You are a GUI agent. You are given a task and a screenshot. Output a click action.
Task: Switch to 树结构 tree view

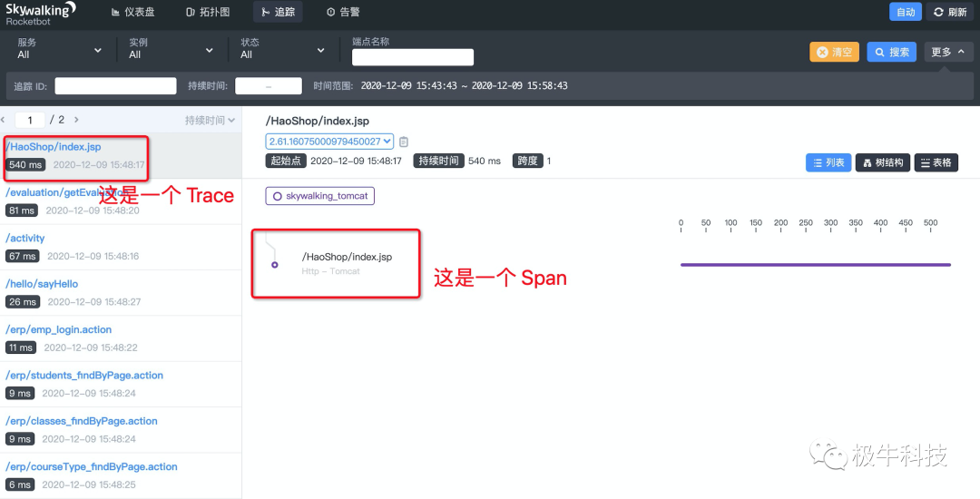(x=883, y=162)
